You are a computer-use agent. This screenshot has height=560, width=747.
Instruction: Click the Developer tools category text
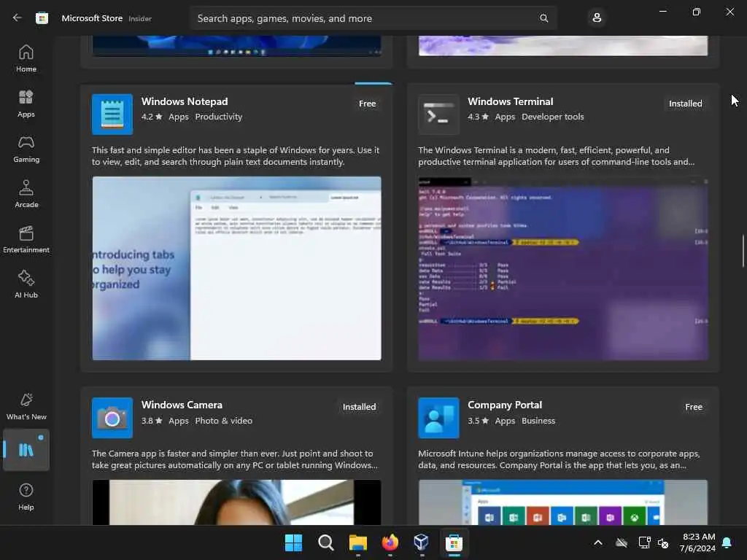click(553, 117)
